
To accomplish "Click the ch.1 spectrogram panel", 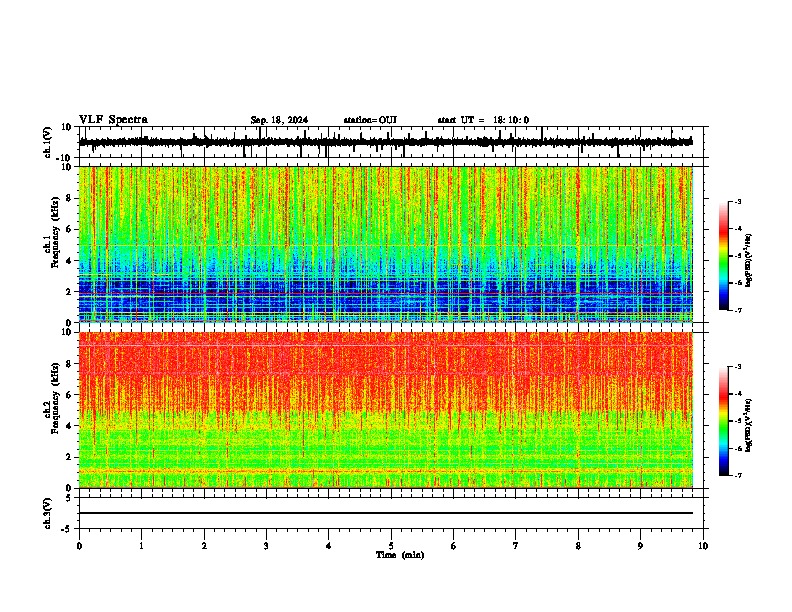I will (385, 244).
